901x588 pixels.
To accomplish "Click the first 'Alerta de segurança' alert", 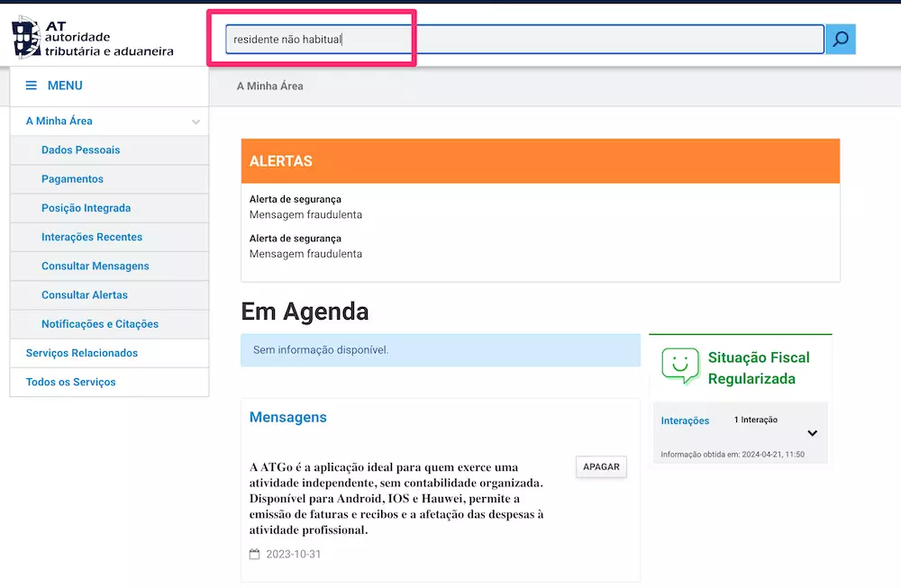I will click(x=296, y=199).
